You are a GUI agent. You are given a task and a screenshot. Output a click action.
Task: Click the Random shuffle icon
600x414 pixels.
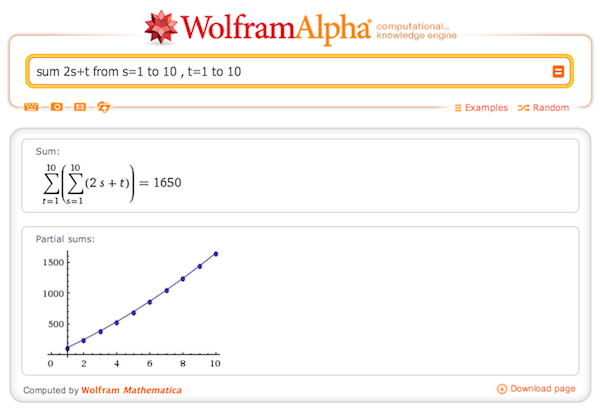click(523, 108)
